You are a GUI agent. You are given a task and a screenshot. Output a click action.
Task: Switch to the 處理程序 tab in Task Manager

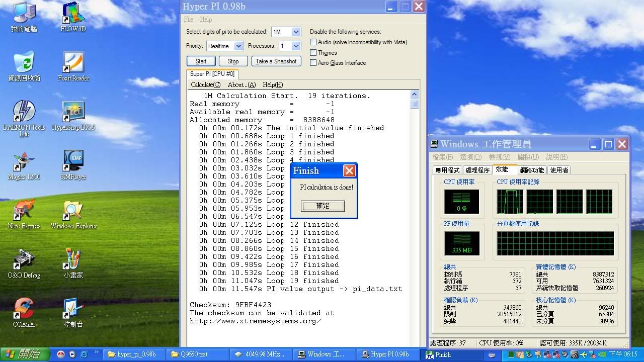pos(477,170)
